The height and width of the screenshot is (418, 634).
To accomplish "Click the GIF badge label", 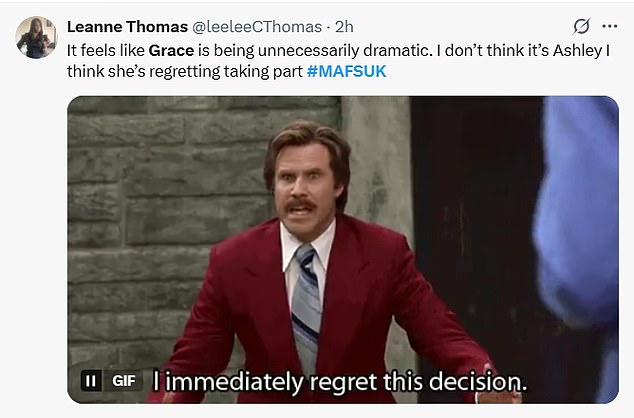I will (121, 381).
